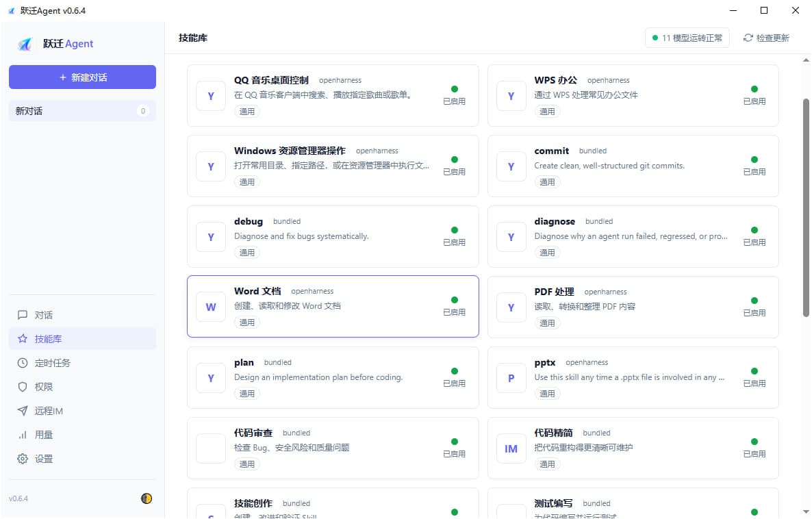Click the 设置 gear icon
Screen dimensions: 812x519
pos(23,458)
